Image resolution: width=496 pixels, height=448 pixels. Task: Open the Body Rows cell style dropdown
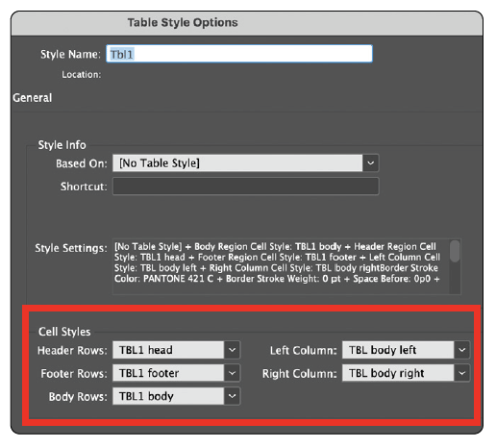point(176,396)
